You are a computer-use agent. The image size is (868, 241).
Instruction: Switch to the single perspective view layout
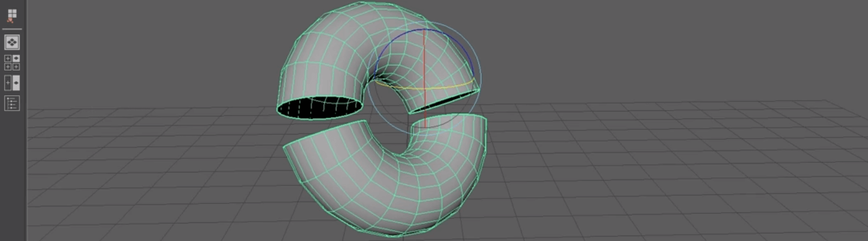tap(12, 42)
